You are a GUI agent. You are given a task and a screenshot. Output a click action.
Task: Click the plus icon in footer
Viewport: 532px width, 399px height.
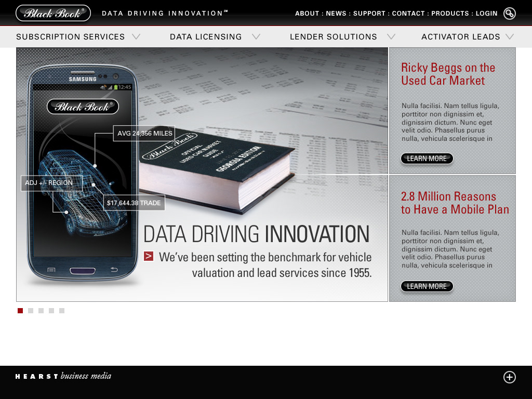click(509, 377)
